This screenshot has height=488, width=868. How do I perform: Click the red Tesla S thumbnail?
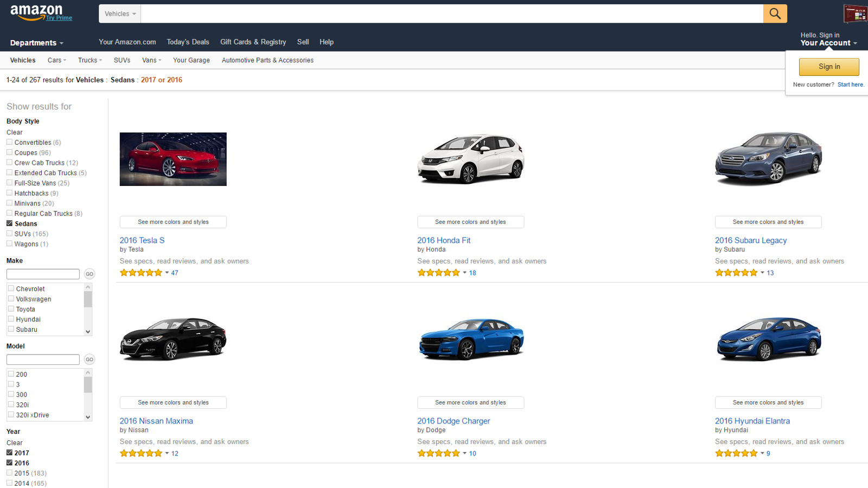[173, 159]
